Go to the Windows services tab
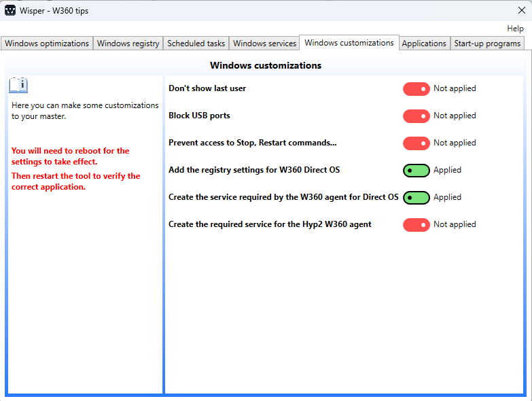The image size is (532, 401). pos(264,43)
